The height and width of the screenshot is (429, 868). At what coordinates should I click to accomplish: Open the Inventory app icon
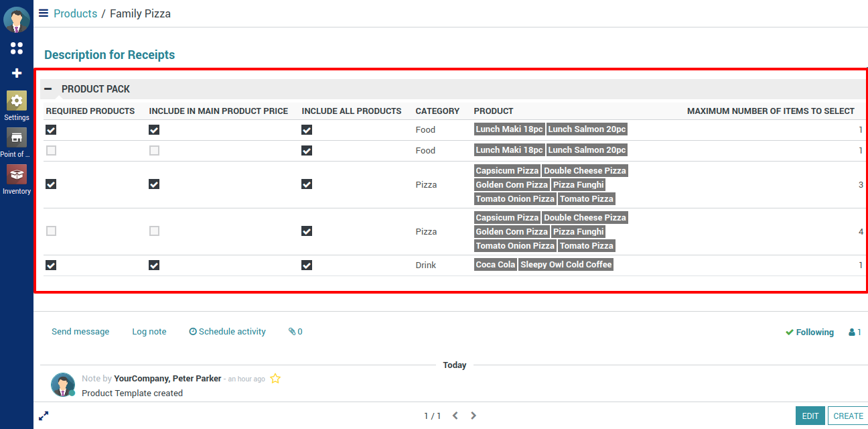(17, 175)
